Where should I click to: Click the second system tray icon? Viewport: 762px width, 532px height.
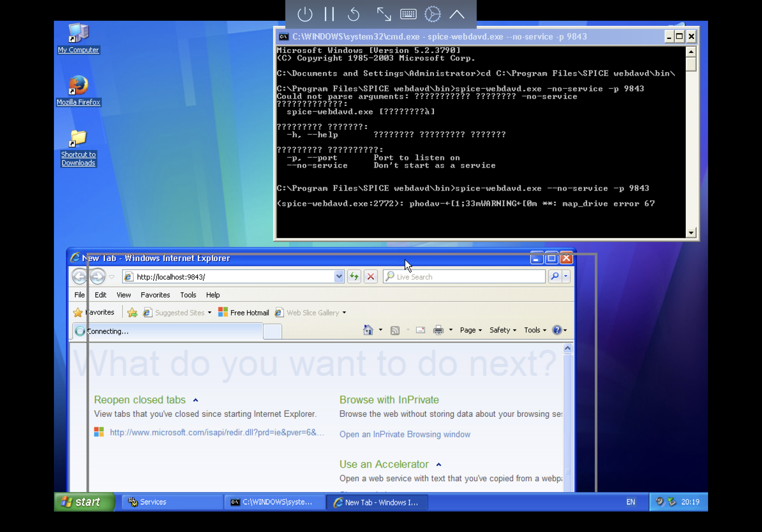[672, 501]
